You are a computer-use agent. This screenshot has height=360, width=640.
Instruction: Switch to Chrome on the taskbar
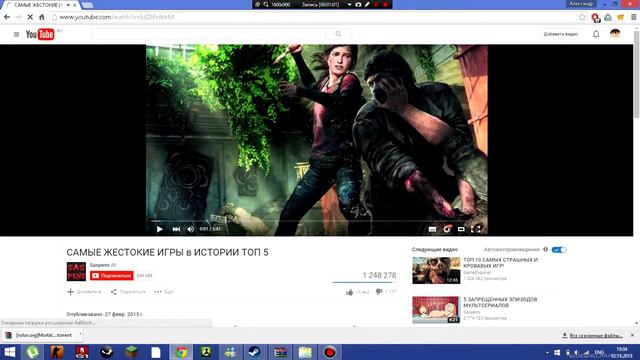[x=181, y=352]
